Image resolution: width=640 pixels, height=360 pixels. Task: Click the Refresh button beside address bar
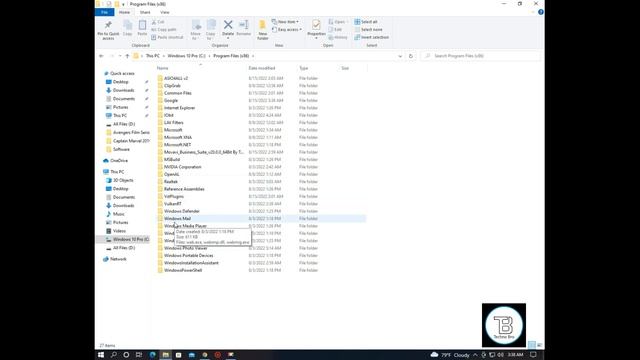[411, 56]
